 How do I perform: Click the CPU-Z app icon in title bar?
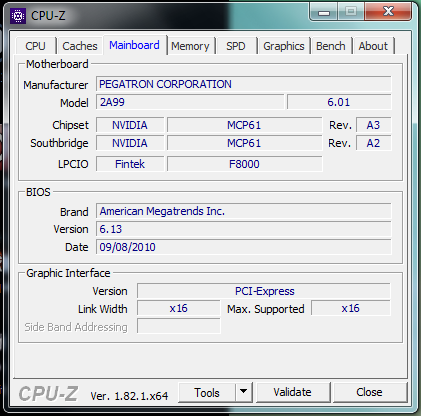(18, 16)
